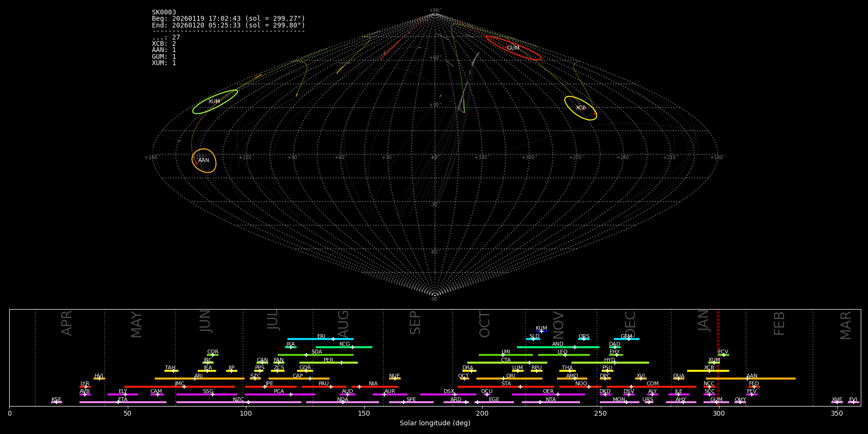The image size is (868, 434).
Task: Click the 'XCB: 2' count in the legend
Action: (164, 44)
